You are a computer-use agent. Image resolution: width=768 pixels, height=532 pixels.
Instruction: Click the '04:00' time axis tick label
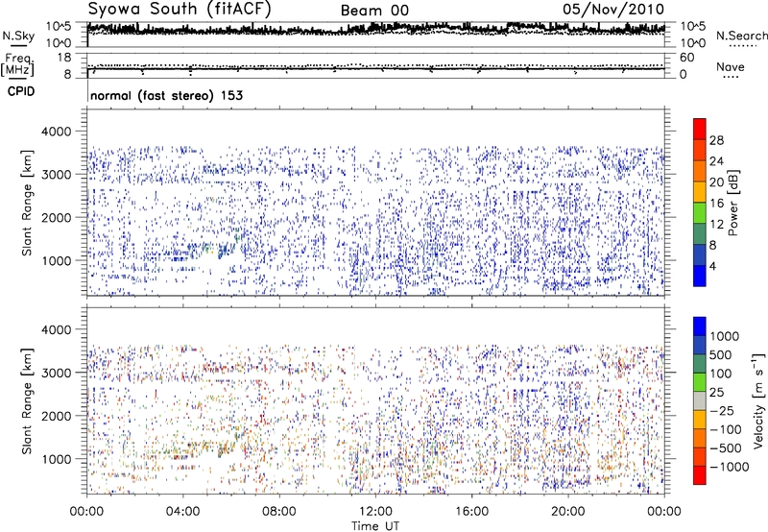182,512
